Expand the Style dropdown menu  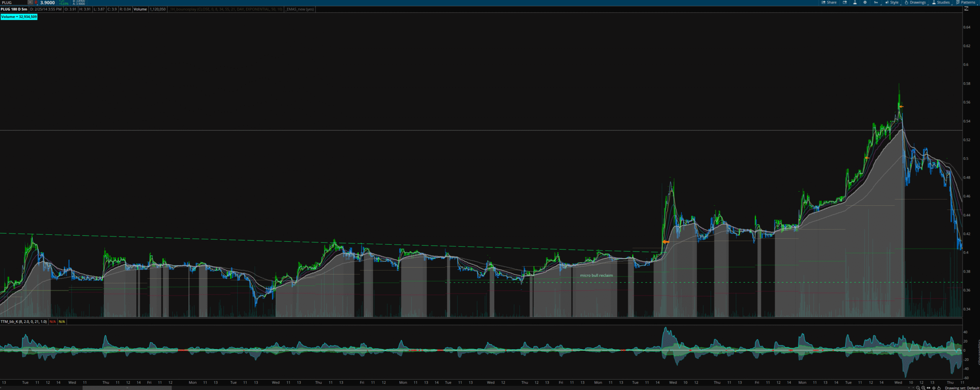tap(892, 2)
